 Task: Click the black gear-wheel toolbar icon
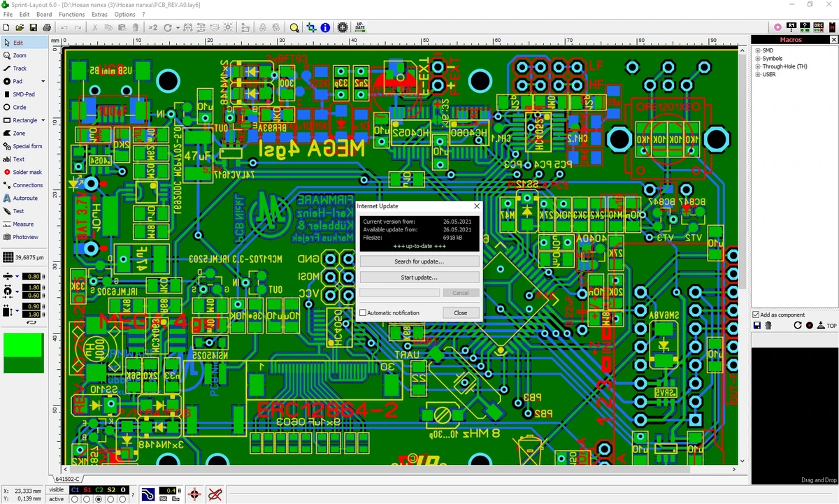[x=343, y=27]
